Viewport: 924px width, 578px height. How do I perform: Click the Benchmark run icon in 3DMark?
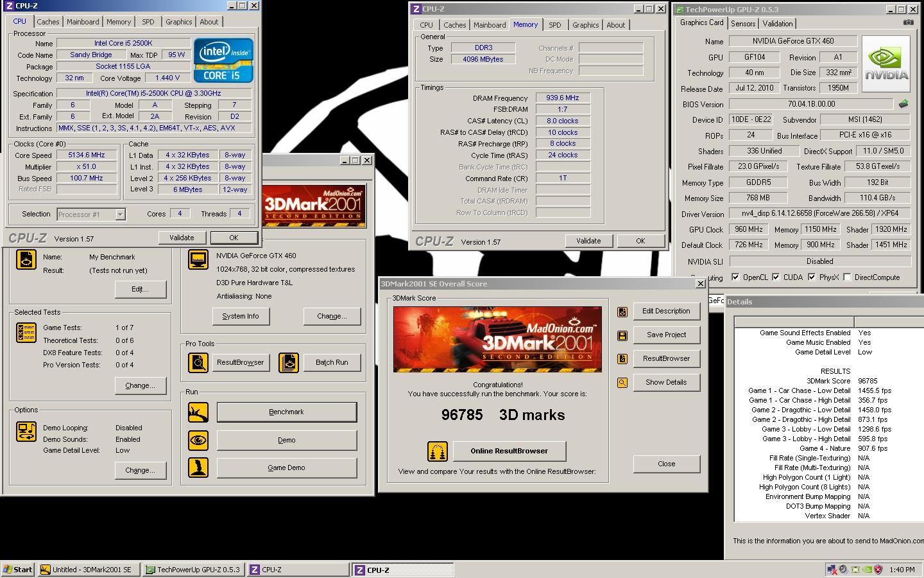[x=198, y=412]
